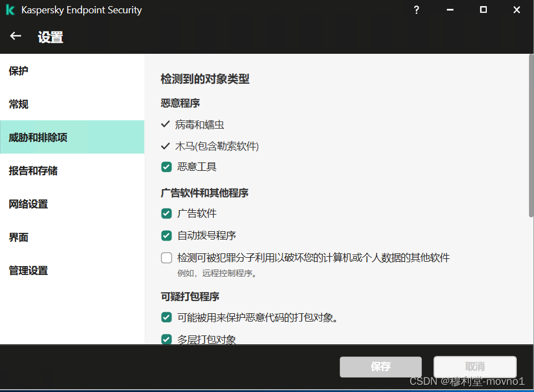Toggle the 自动拨号程序 checkbox
Image resolution: width=534 pixels, height=392 pixels.
[x=166, y=236]
